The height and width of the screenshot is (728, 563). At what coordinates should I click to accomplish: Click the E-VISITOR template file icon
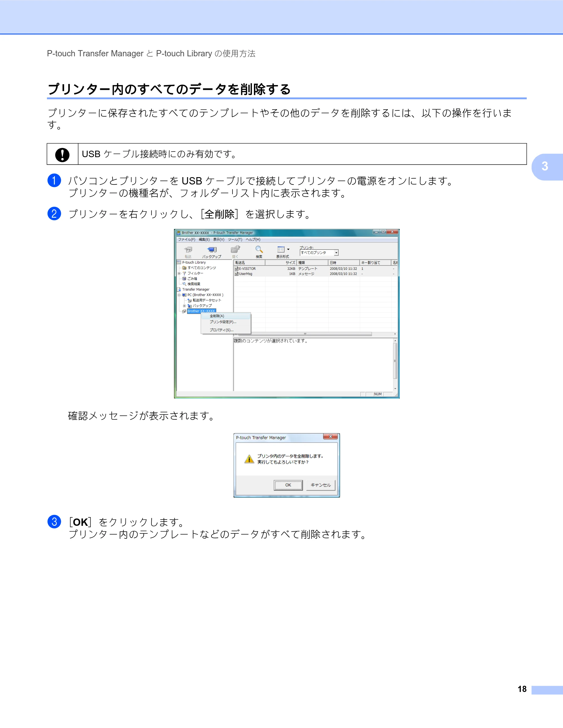(x=236, y=269)
